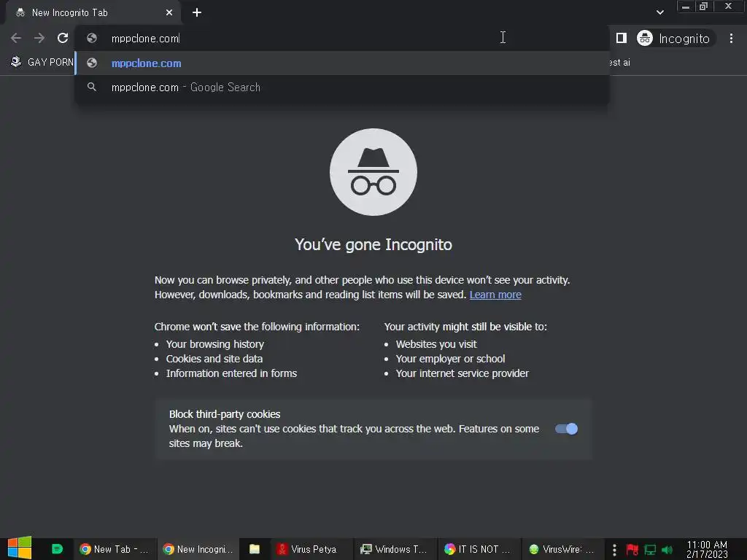Click the red flag tray icon

point(632,550)
